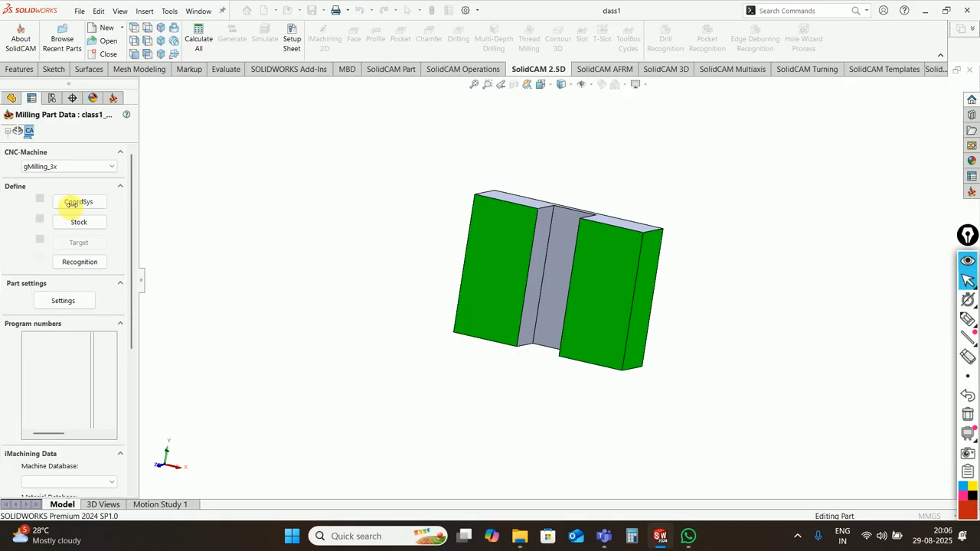The height and width of the screenshot is (551, 980).
Task: Select the ConfigurationManager tab icon
Action: (x=52, y=98)
